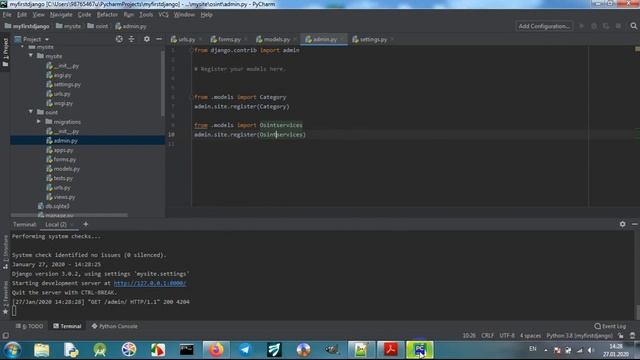640x360 pixels.
Task: Open the Project view dropdown
Action: [32, 39]
